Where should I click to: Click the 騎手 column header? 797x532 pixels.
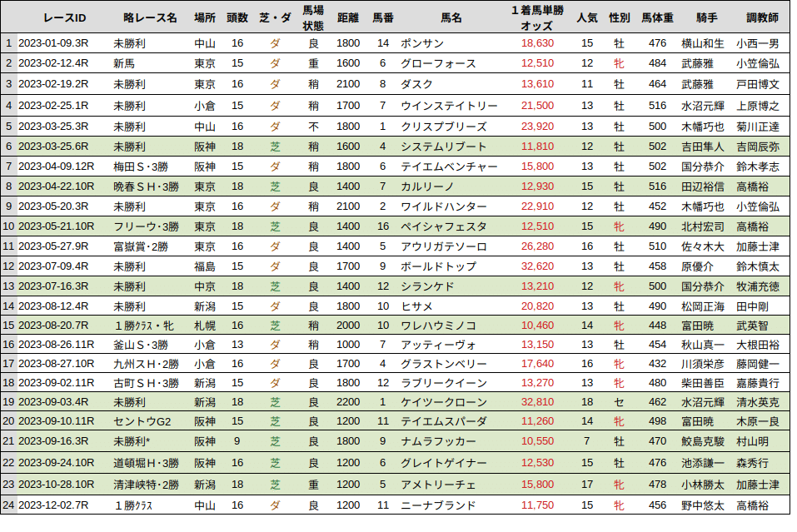coord(707,17)
